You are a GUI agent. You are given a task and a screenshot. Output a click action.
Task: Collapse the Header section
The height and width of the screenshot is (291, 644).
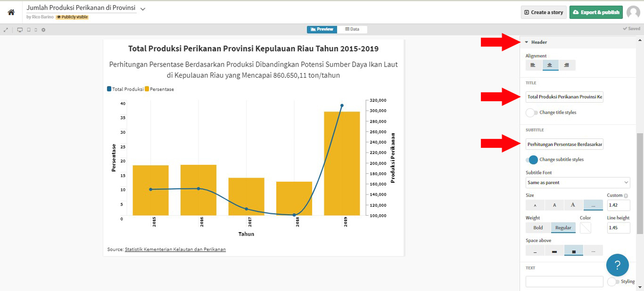pyautogui.click(x=527, y=42)
